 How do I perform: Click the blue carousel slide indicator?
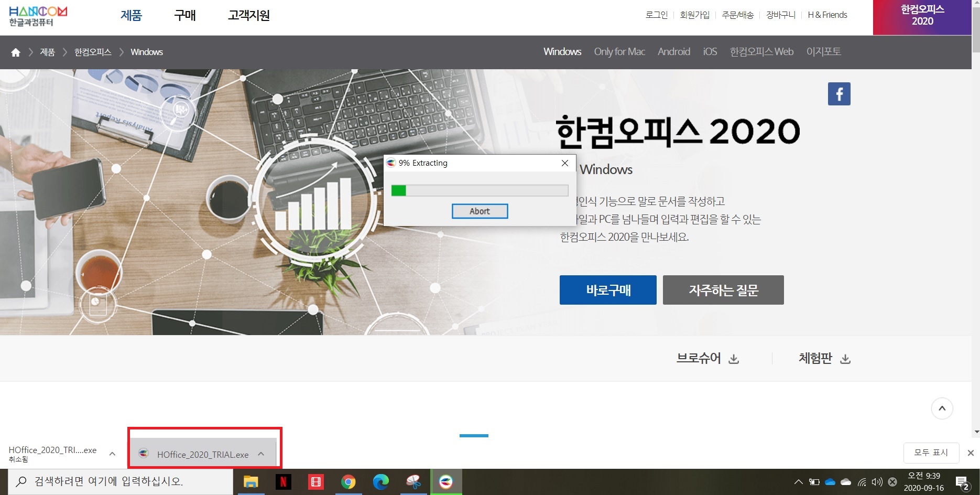pos(474,435)
